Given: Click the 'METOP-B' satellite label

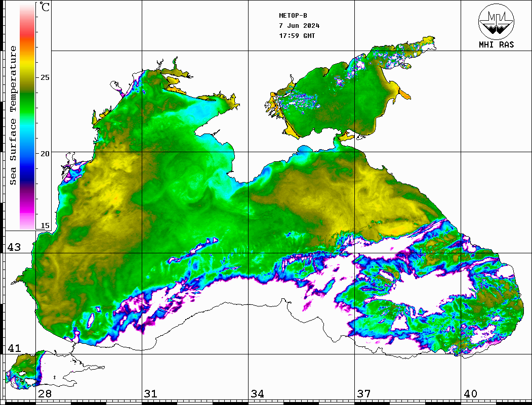Looking at the screenshot, I should click(x=293, y=16).
